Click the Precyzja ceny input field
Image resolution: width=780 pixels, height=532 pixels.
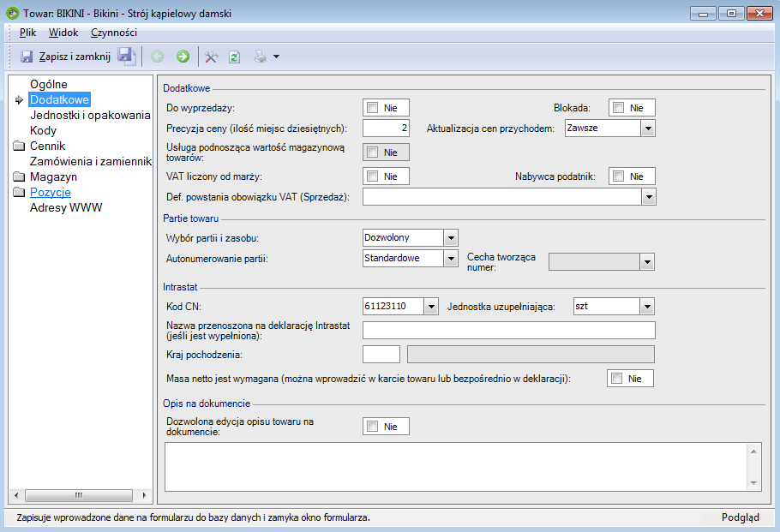(x=386, y=129)
